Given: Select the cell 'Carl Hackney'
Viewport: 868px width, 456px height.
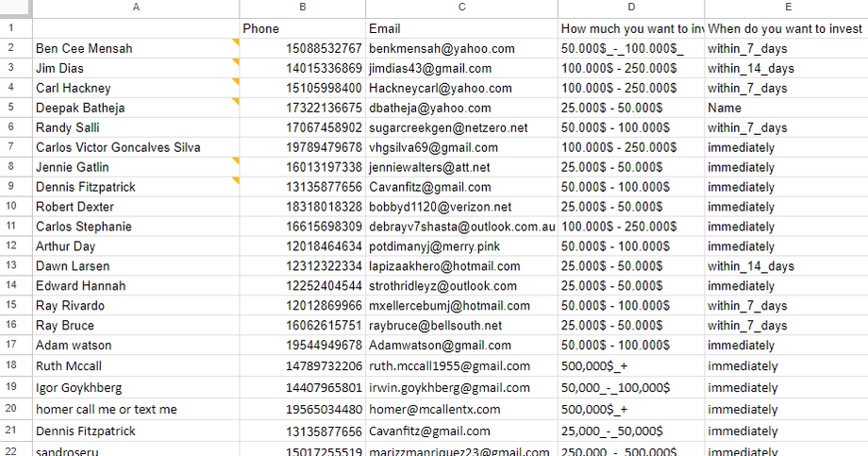Looking at the screenshot, I should [x=136, y=88].
